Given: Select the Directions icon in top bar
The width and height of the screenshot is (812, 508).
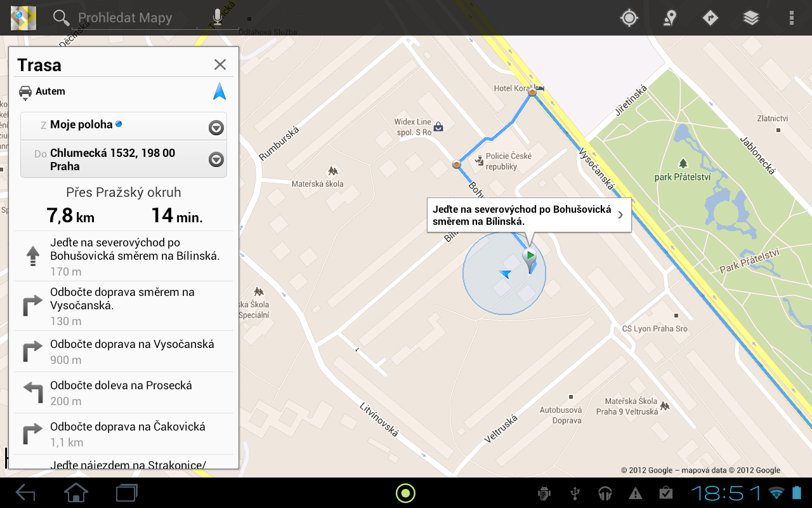Looking at the screenshot, I should (x=709, y=18).
